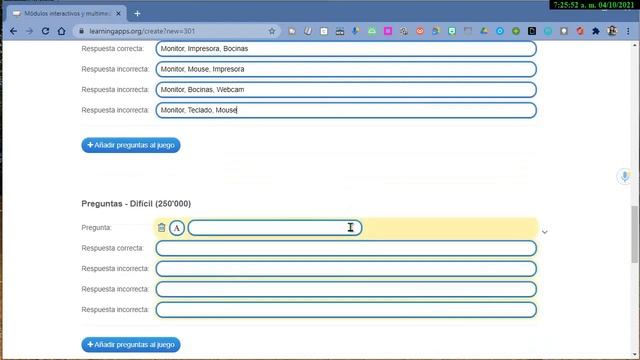Delete the Difícil question with the trash icon
Image resolution: width=640 pixels, height=360 pixels.
162,228
